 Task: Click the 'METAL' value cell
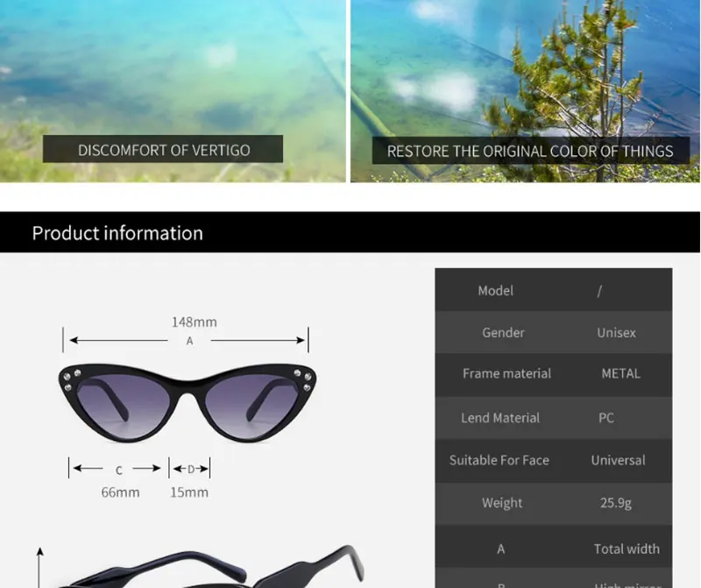[x=620, y=373]
